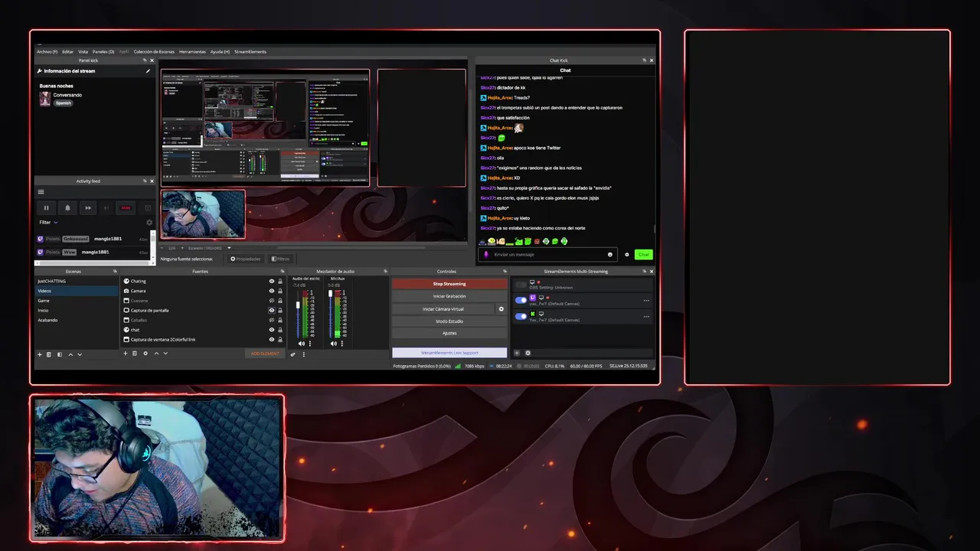This screenshot has width=980, height=551.
Task: Move the source down in Fuentes list
Action: click(x=165, y=354)
